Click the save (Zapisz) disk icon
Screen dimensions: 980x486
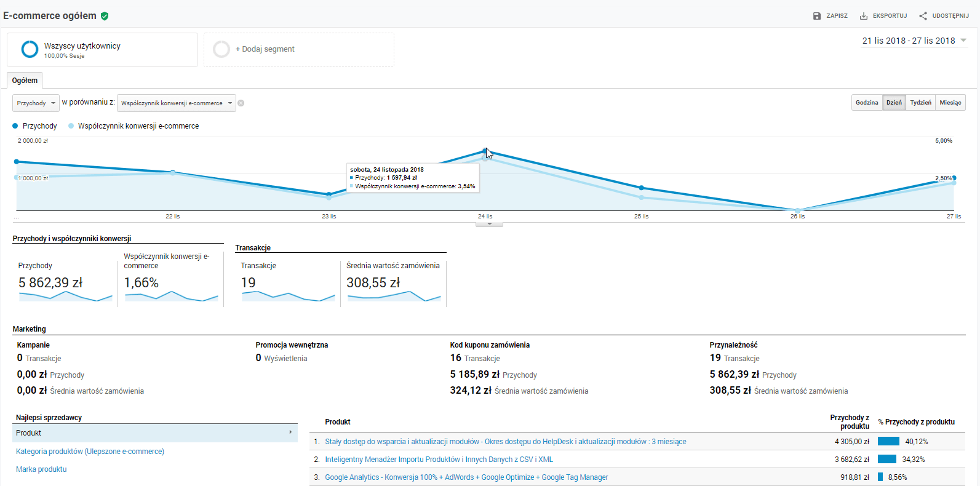817,16
